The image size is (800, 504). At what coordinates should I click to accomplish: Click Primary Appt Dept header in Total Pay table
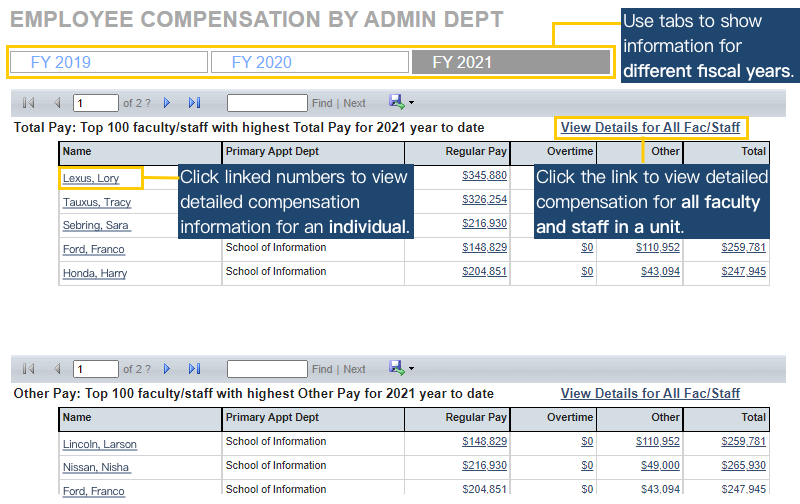[x=313, y=153]
